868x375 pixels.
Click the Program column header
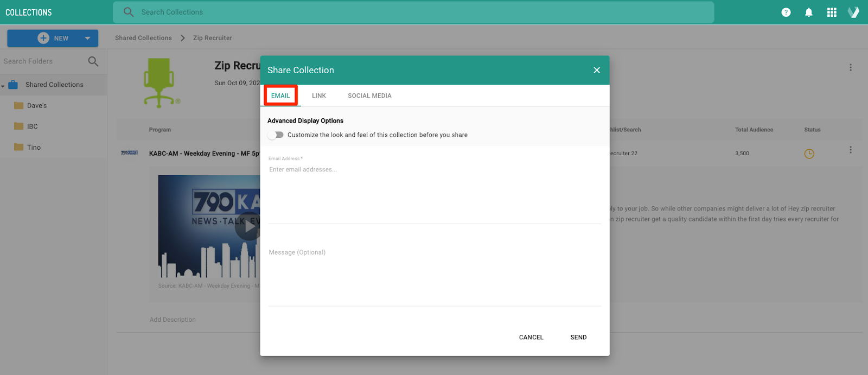click(x=160, y=130)
